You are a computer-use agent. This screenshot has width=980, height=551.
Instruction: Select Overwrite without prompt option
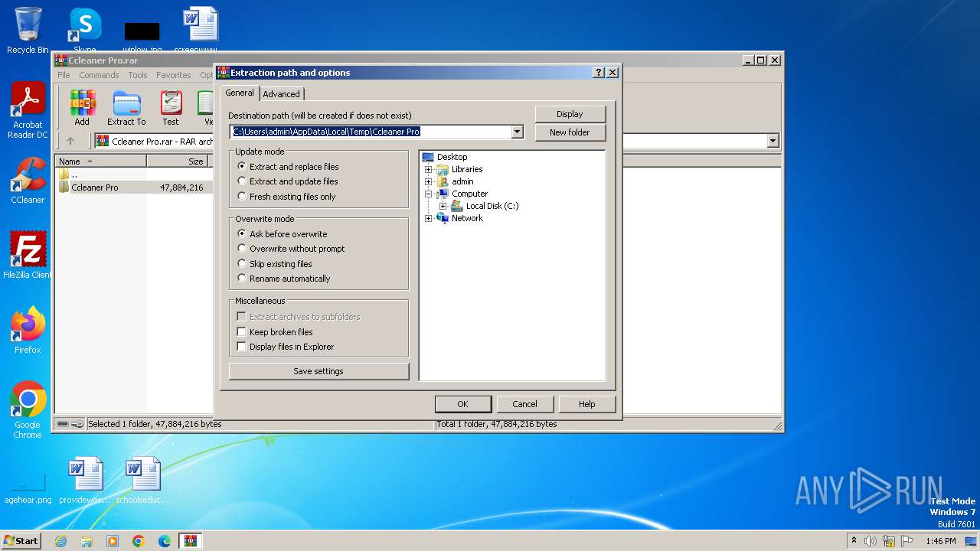[291, 249]
